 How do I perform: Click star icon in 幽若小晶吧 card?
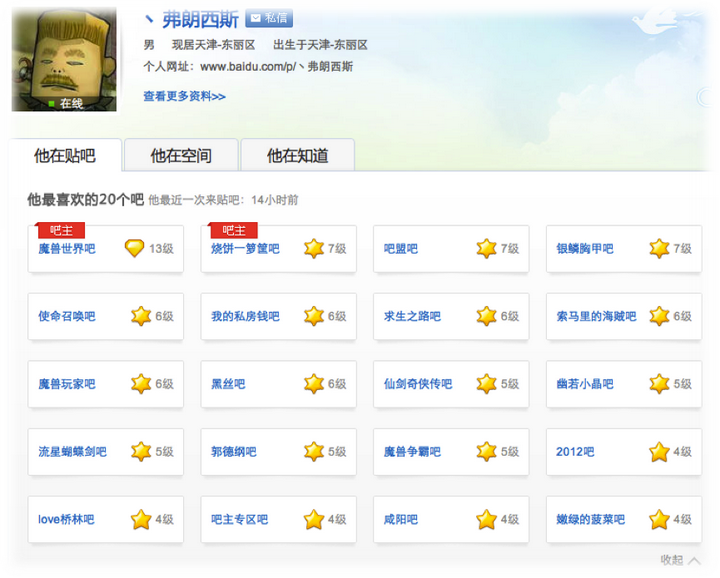point(659,384)
